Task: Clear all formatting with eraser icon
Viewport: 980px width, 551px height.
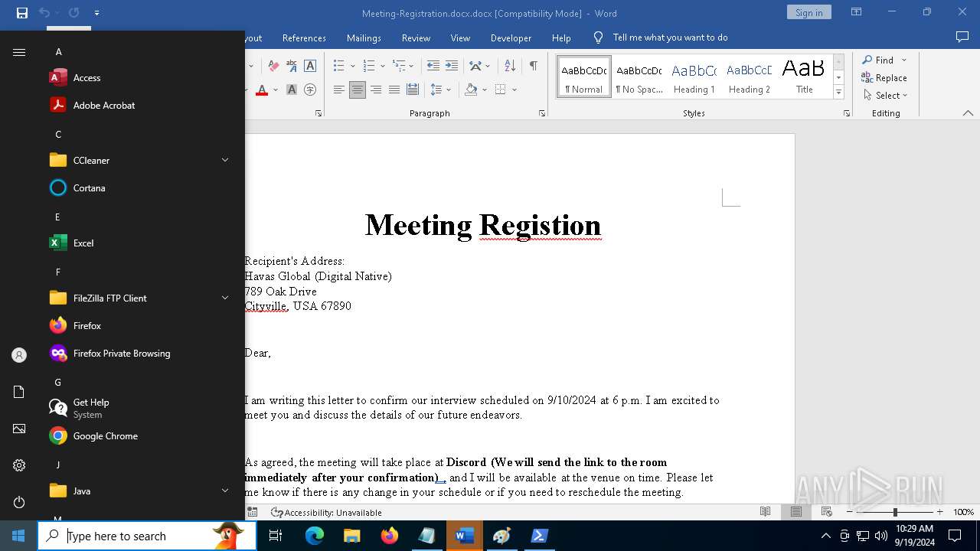Action: [x=273, y=66]
